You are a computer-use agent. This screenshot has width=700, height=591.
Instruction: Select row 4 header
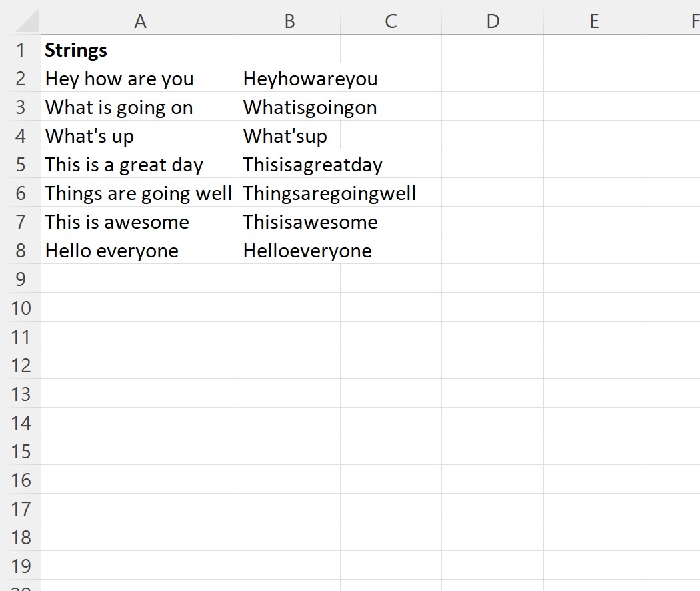tap(21, 135)
